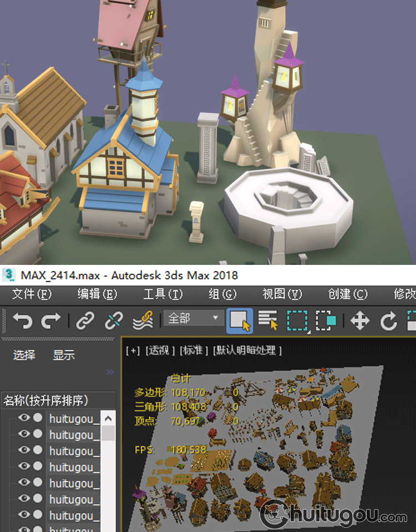This screenshot has width=416, height=532.
Task: Open the [默认明暗处理] shading viewport menu
Action: coord(247,350)
